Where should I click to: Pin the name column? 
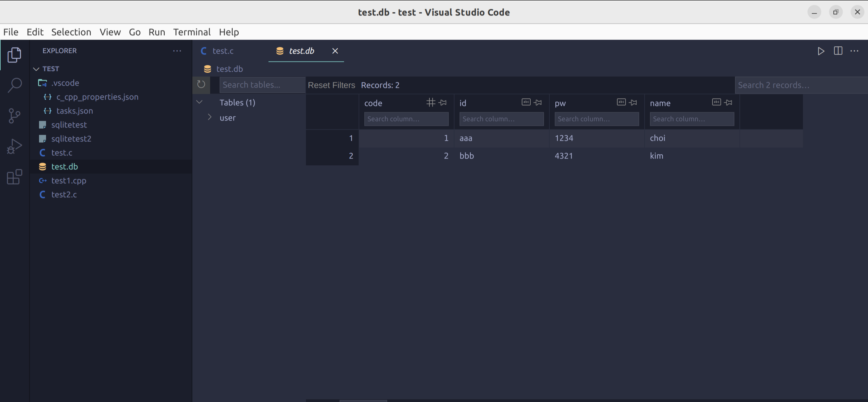tap(728, 102)
